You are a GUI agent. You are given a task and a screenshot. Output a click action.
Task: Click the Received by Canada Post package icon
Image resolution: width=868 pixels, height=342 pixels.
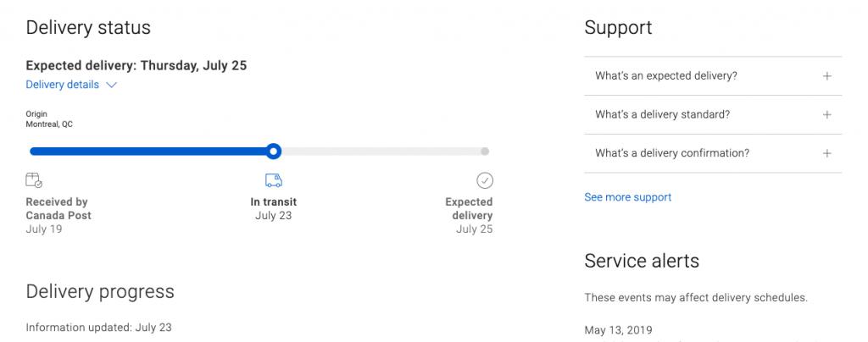(x=34, y=179)
